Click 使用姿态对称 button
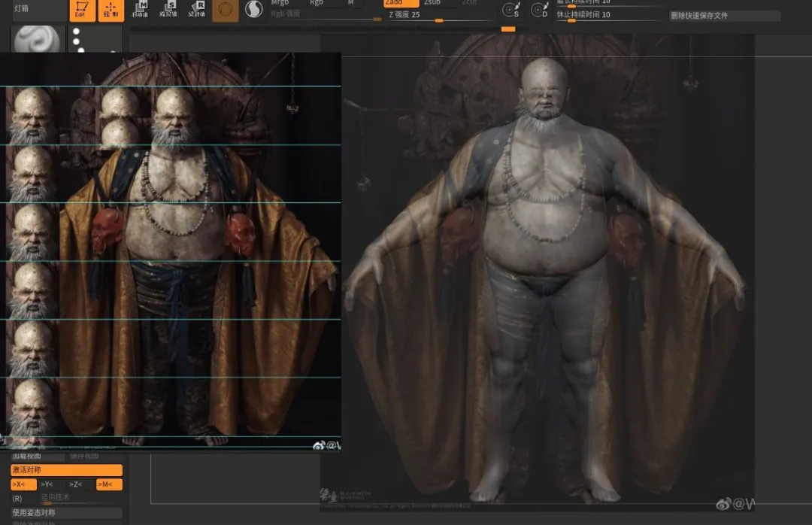This screenshot has width=812, height=525. [66, 513]
